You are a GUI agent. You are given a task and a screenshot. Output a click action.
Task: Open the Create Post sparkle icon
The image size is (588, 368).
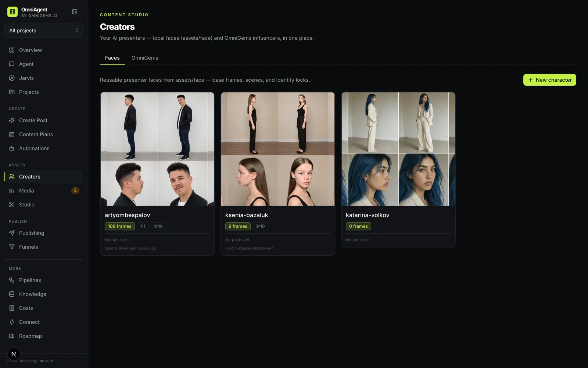coord(12,120)
